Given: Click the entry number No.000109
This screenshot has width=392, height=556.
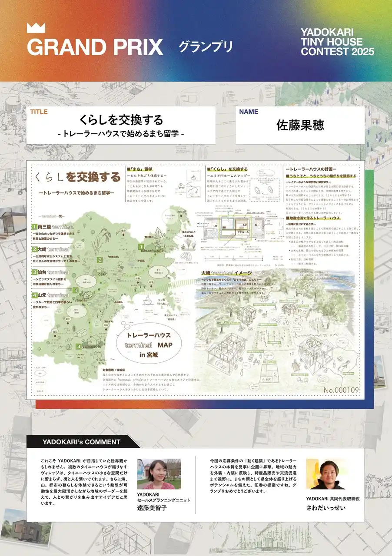Looking at the screenshot, I should [341, 390].
